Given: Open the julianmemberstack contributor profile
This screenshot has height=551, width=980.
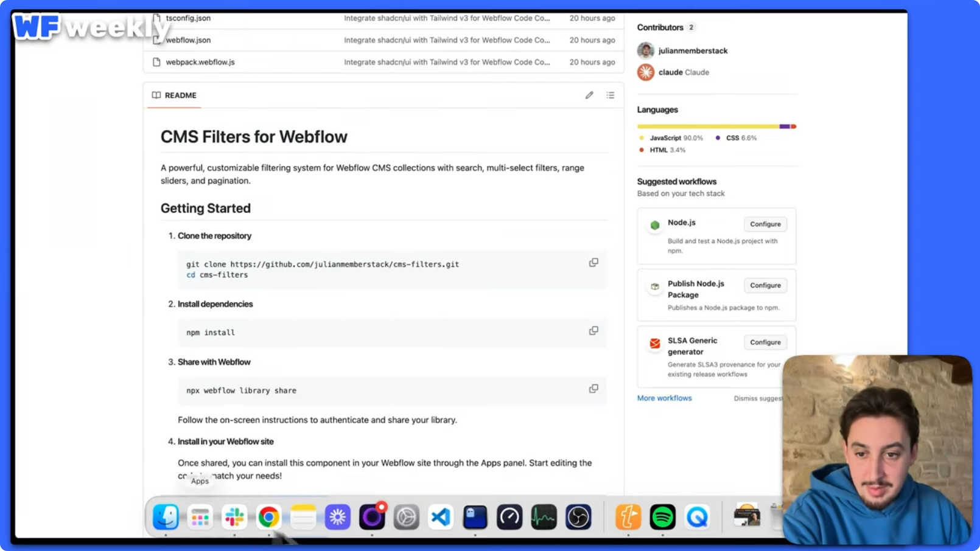Looking at the screenshot, I should click(693, 50).
